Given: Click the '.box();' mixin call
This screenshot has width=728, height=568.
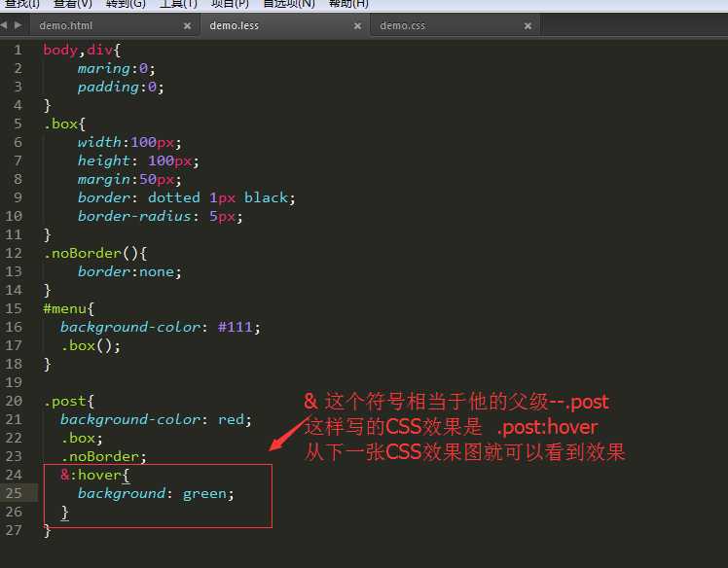Looking at the screenshot, I should [x=91, y=345].
